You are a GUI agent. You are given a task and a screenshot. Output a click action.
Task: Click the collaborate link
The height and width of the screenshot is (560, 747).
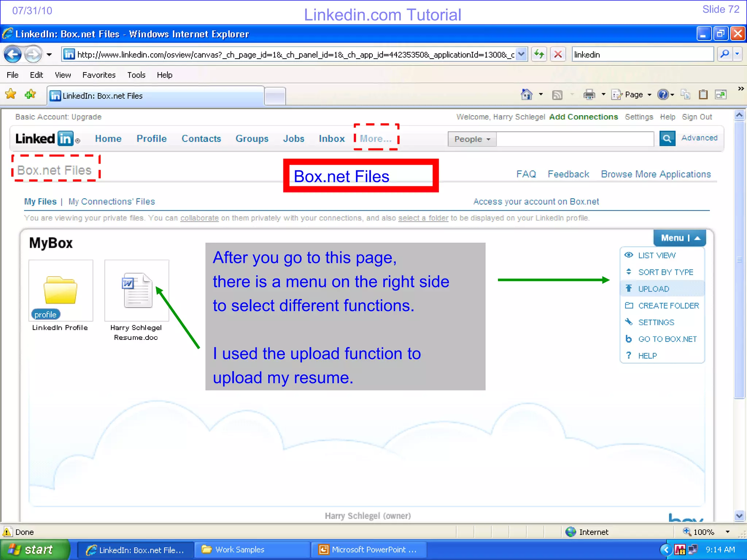tap(200, 218)
